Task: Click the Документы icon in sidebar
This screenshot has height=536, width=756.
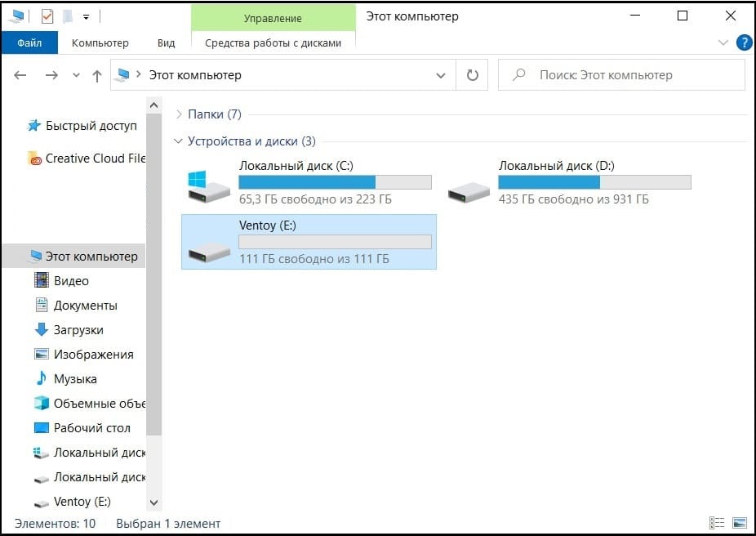Action: [x=42, y=305]
